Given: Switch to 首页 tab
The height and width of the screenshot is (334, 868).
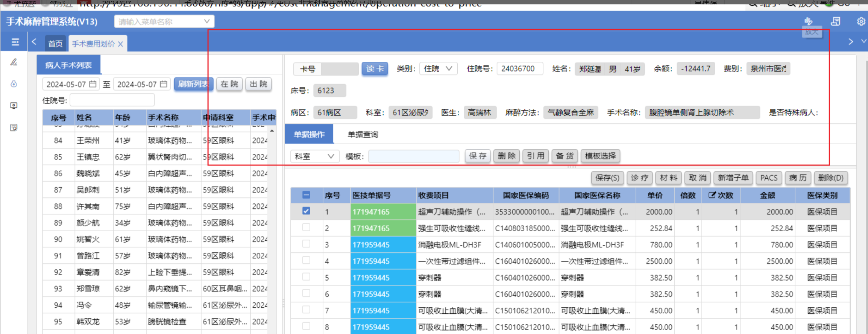Looking at the screenshot, I should coord(55,44).
